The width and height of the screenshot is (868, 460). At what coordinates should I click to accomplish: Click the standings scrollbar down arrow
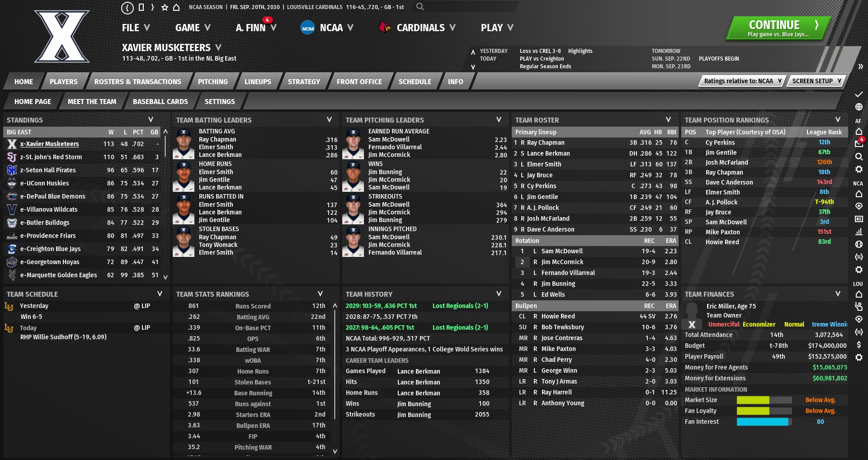tap(165, 277)
